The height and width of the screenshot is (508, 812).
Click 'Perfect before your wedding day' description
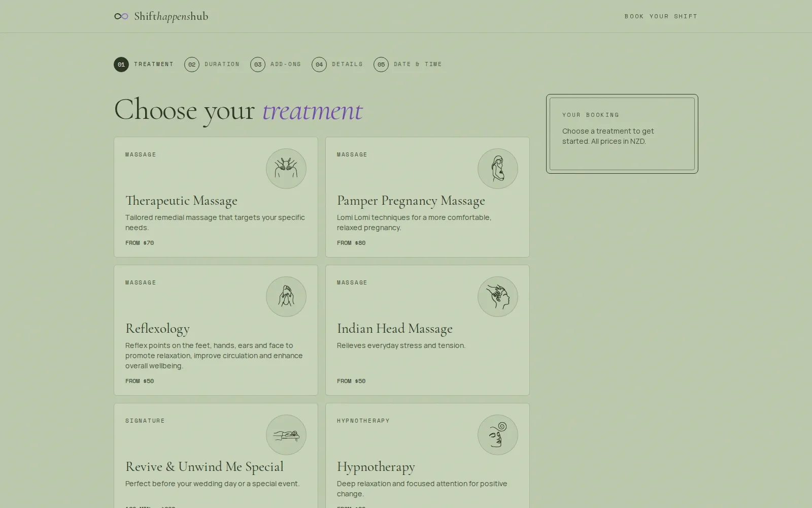212,484
